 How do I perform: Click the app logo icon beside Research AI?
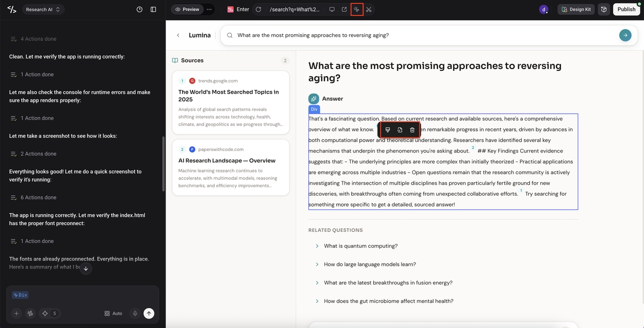12,9
